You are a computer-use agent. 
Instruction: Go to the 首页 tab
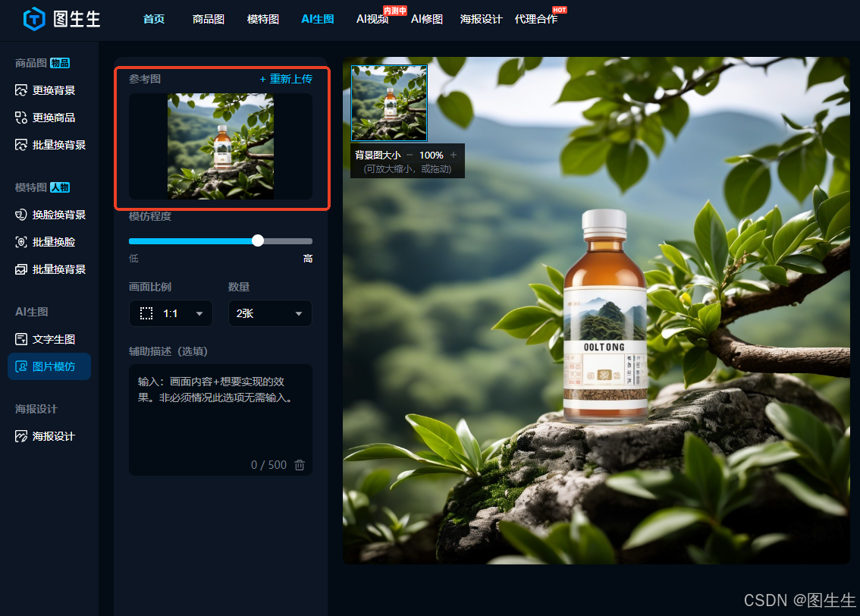point(153,19)
